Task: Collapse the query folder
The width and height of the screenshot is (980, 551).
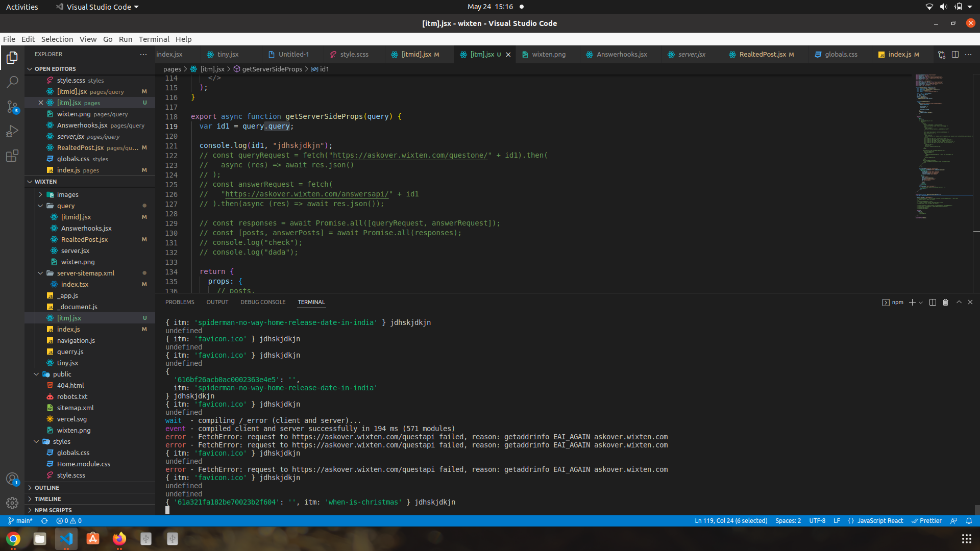Action: (x=40, y=206)
